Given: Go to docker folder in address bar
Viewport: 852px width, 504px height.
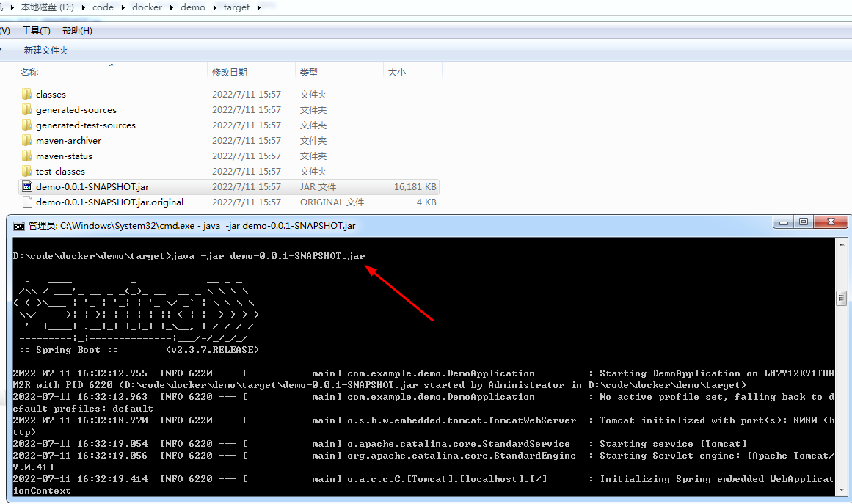Looking at the screenshot, I should tap(148, 7).
